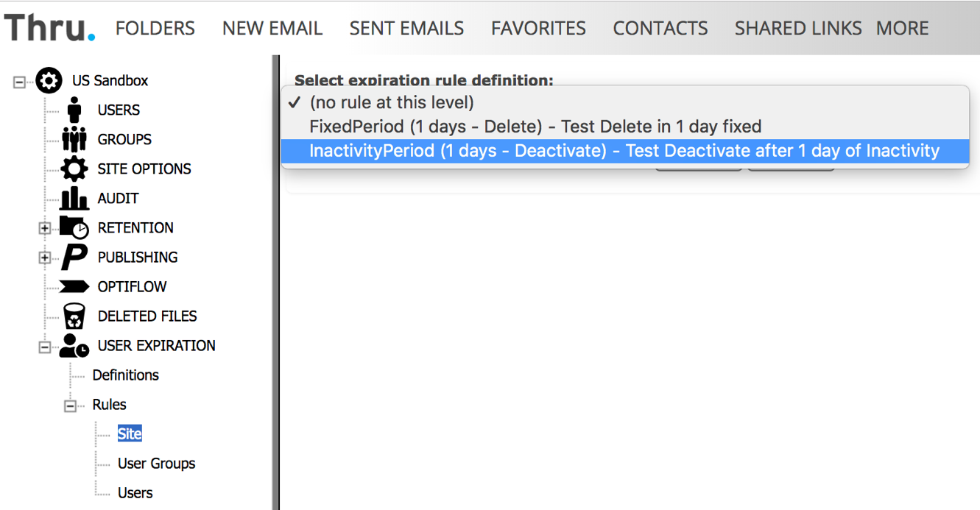Expand the Publishing tree node
Viewport: 980px width, 510px height.
click(45, 258)
